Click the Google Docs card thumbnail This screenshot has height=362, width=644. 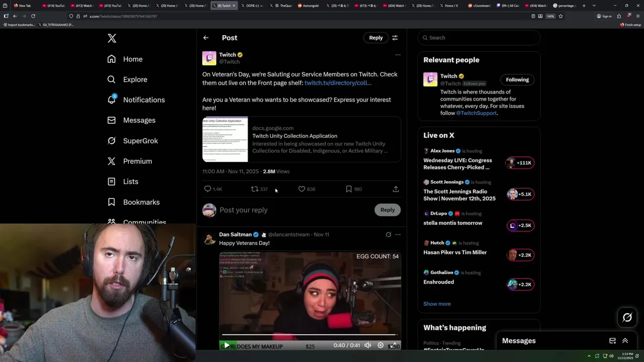point(225,139)
